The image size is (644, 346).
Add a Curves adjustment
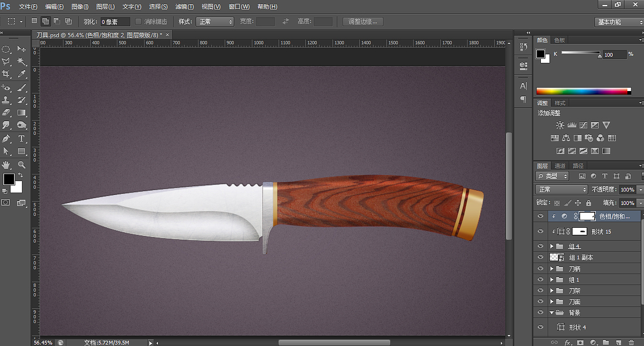point(583,125)
